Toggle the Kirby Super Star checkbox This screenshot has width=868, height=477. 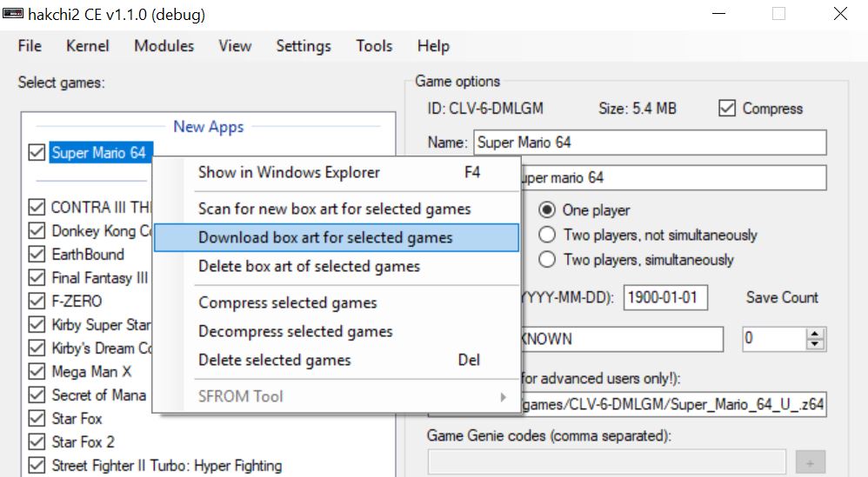coord(37,324)
